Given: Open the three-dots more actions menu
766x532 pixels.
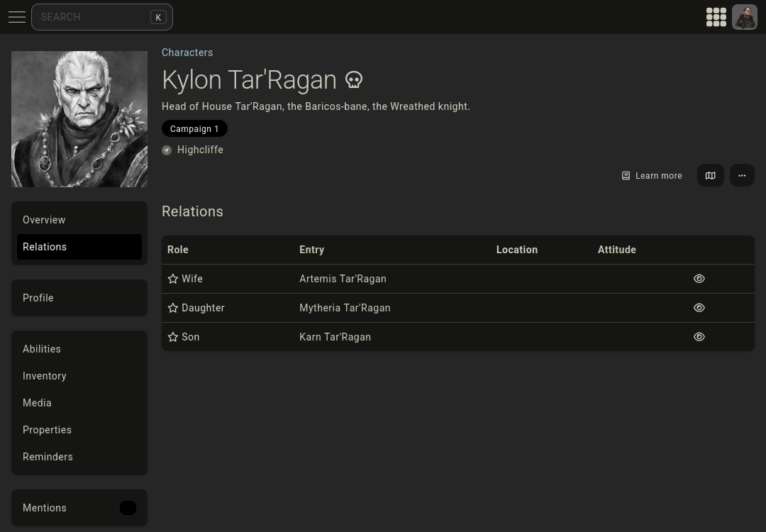Looking at the screenshot, I should click(x=742, y=175).
